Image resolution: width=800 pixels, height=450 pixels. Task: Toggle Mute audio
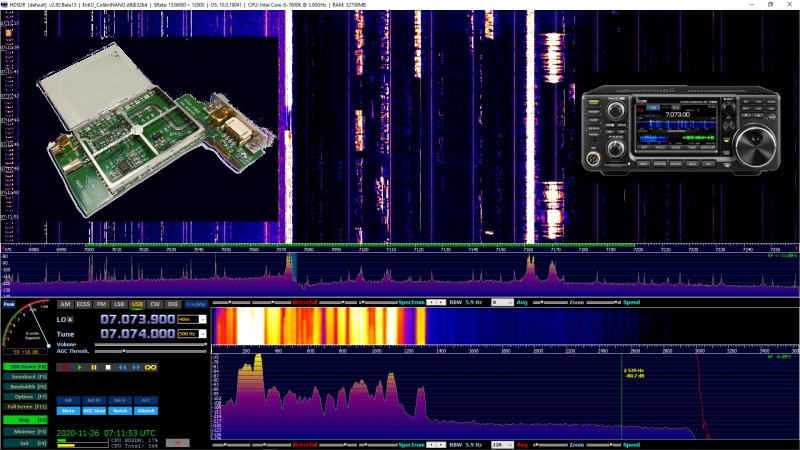[x=68, y=411]
